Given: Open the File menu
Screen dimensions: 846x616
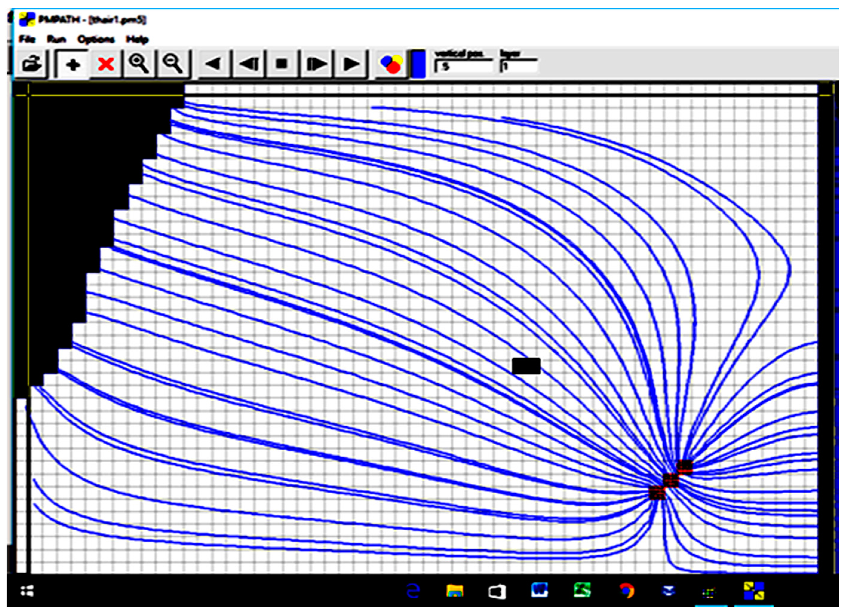Looking at the screenshot, I should tap(27, 39).
